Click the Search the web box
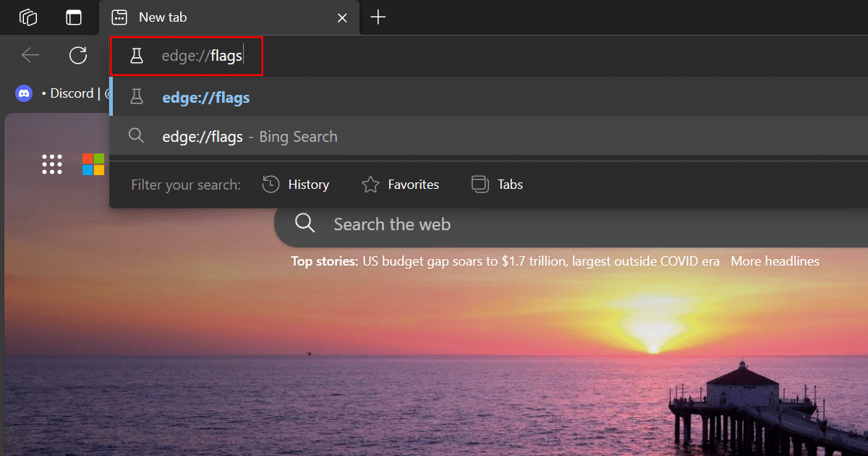The image size is (868, 456). point(392,224)
